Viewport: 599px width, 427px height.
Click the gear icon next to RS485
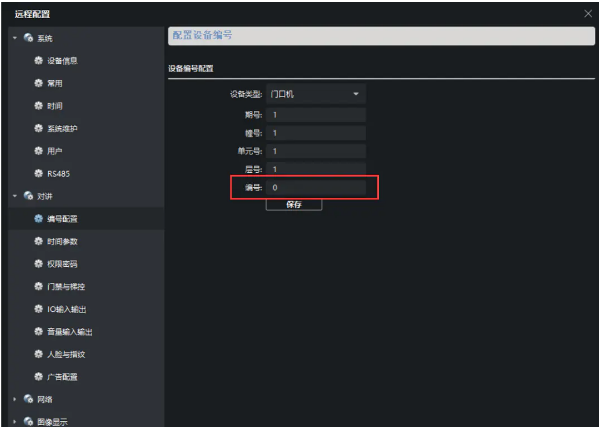pos(39,173)
